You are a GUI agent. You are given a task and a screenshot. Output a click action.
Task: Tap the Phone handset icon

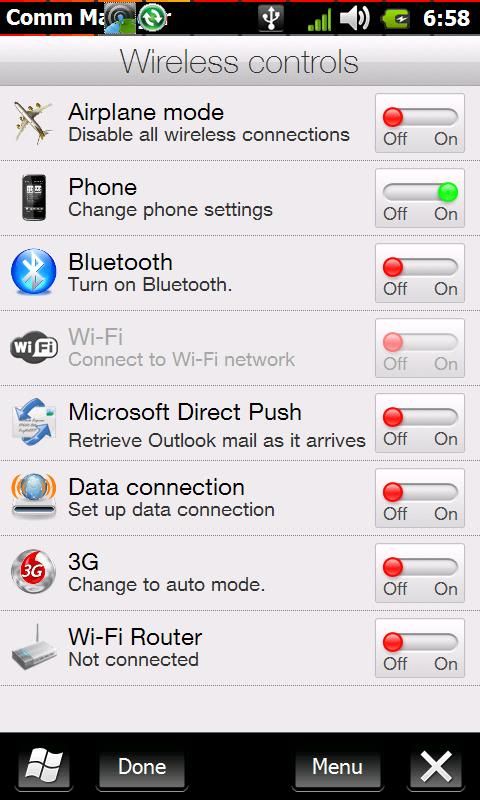34,197
